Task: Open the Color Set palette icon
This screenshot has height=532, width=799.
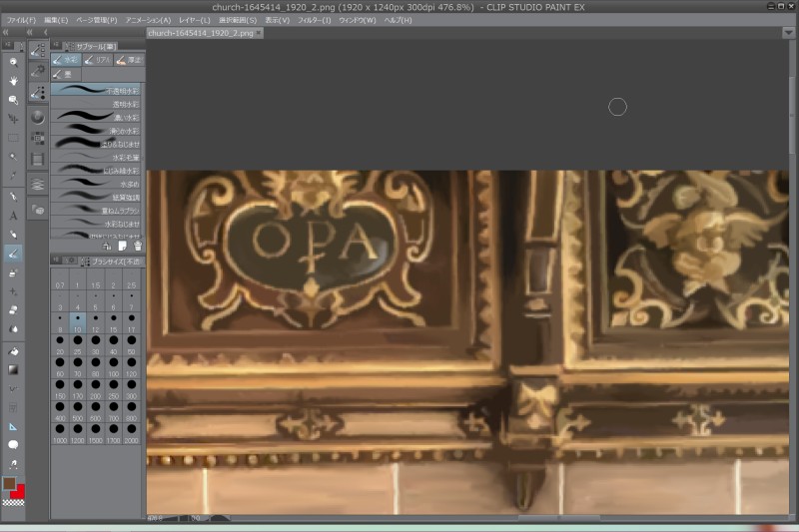Action: [x=38, y=138]
